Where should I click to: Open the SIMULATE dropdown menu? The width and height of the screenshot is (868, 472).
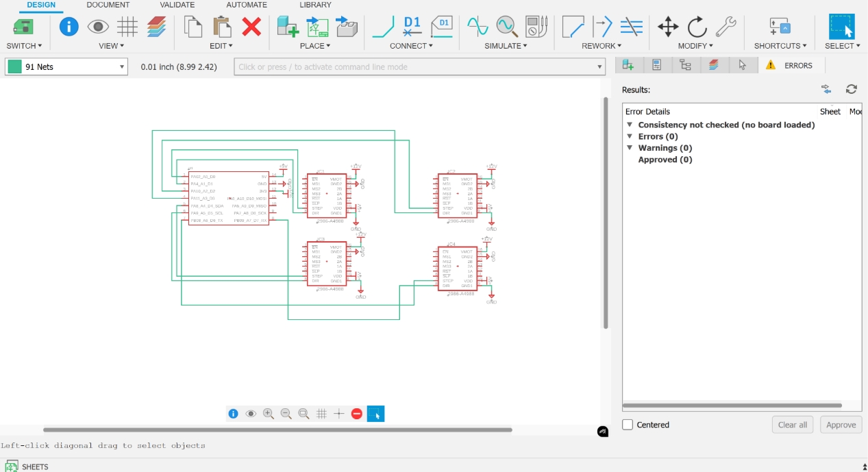[x=506, y=46]
